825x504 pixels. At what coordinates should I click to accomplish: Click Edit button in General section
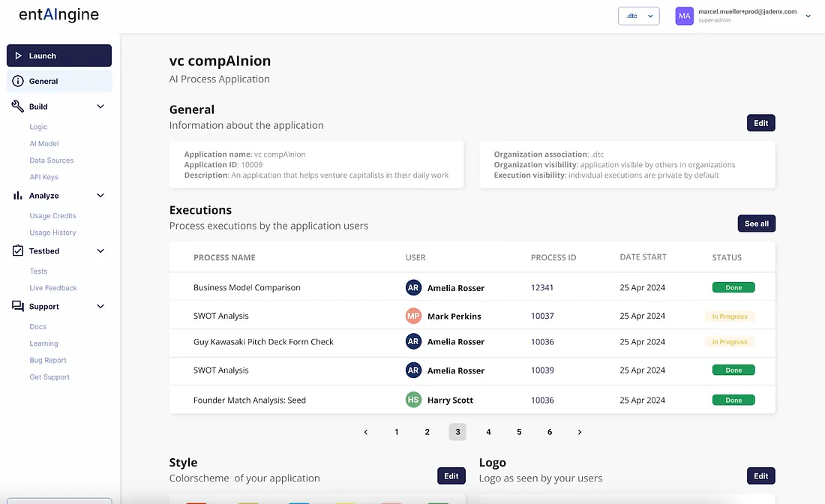760,123
